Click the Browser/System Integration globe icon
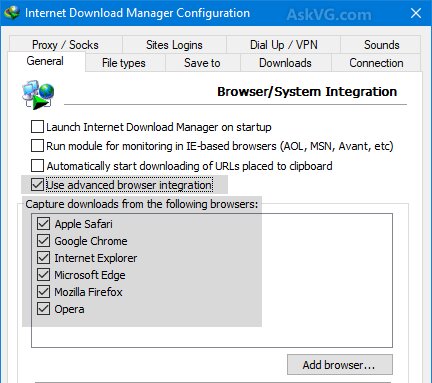The width and height of the screenshot is (432, 383). point(38,95)
